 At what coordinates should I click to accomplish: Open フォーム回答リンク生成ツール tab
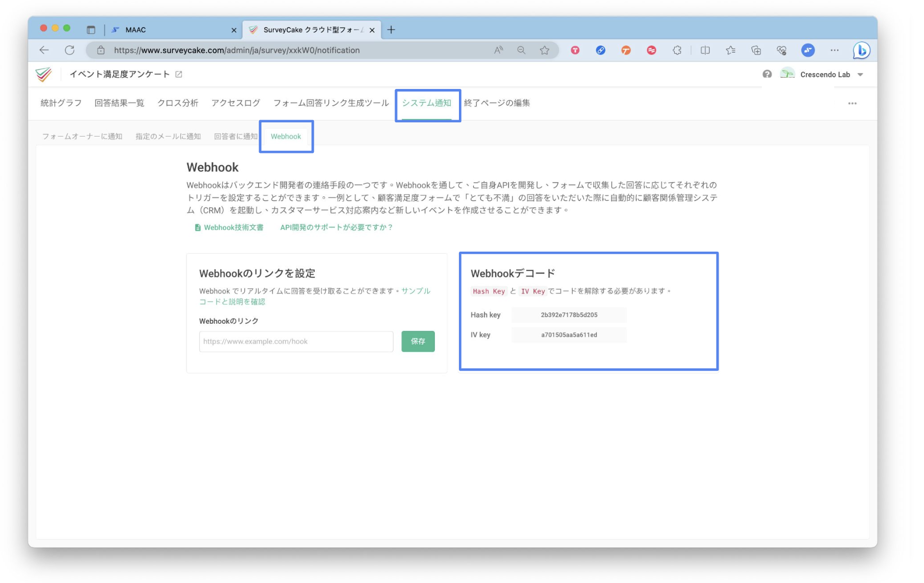331,103
